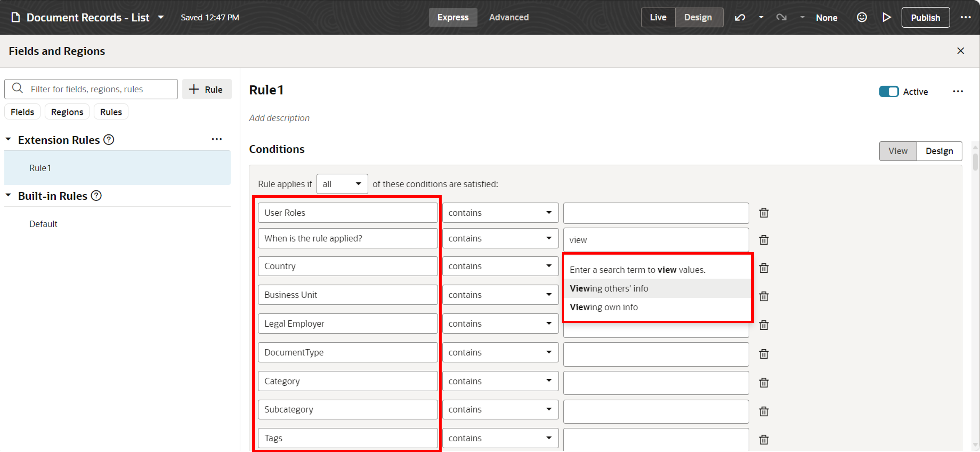Screen dimensions: 980x452
Task: Click the redo arrow icon
Action: pos(781,18)
